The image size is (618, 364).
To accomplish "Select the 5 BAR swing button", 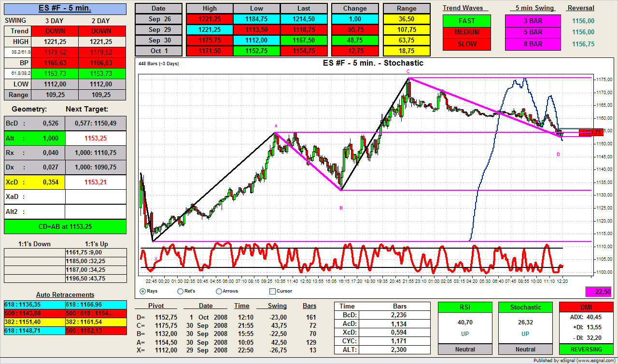I will pyautogui.click(x=533, y=32).
